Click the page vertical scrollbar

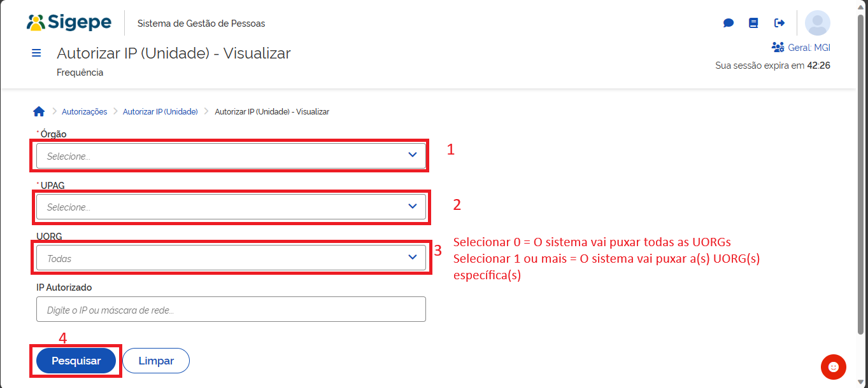tap(862, 172)
